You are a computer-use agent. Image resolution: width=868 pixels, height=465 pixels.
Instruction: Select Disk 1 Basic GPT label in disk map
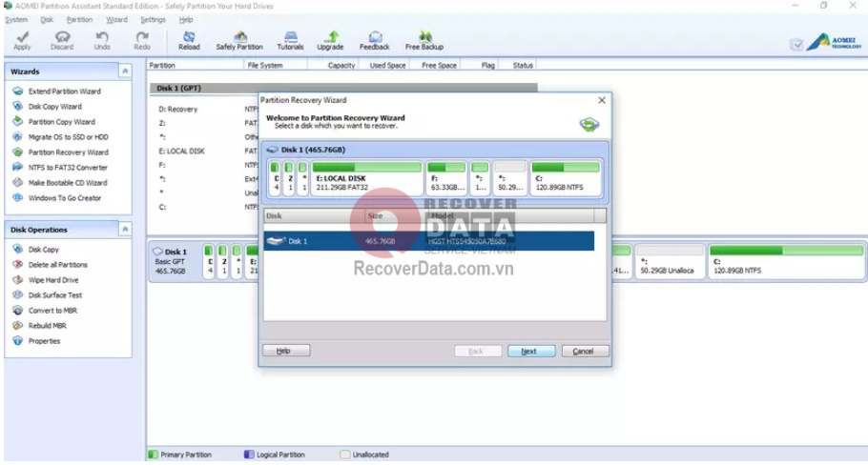(x=172, y=261)
